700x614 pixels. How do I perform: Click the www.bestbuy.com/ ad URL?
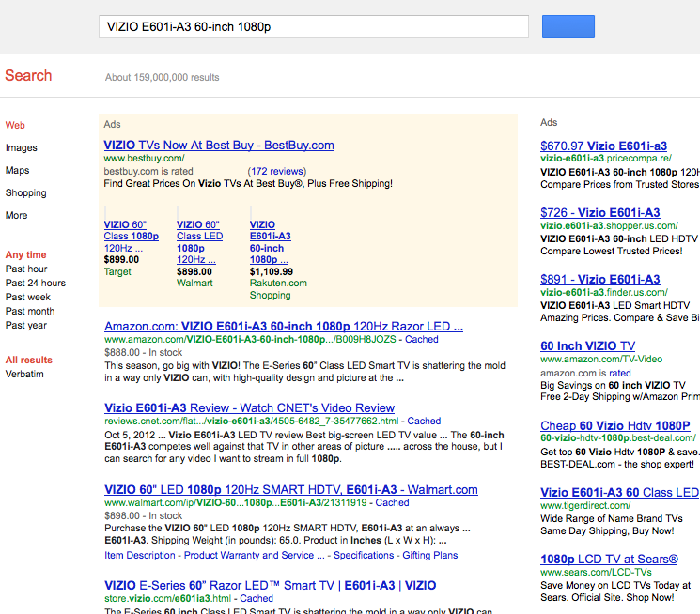144,158
